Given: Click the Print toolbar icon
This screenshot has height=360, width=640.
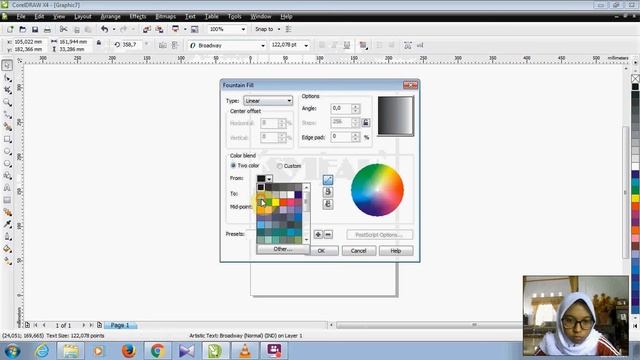Looking at the screenshot, I should pyautogui.click(x=47, y=29).
